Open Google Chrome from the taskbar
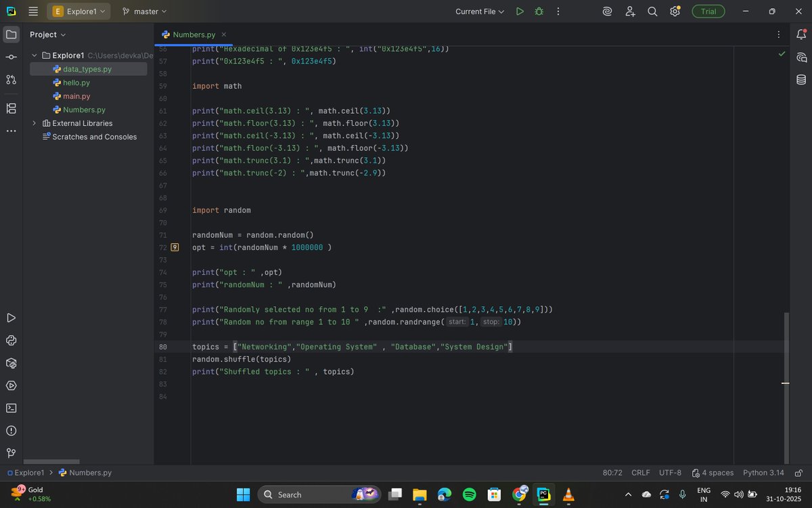Viewport: 812px width, 508px height. click(519, 494)
